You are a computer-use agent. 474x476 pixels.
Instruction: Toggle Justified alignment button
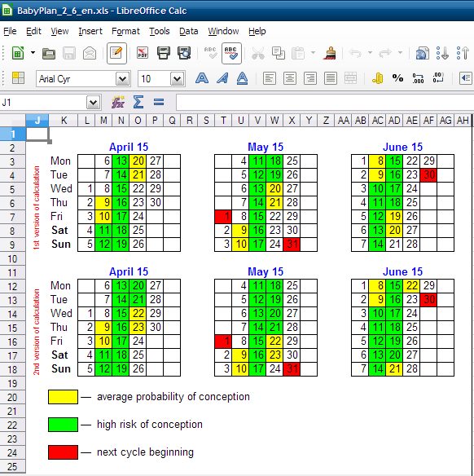coord(331,78)
